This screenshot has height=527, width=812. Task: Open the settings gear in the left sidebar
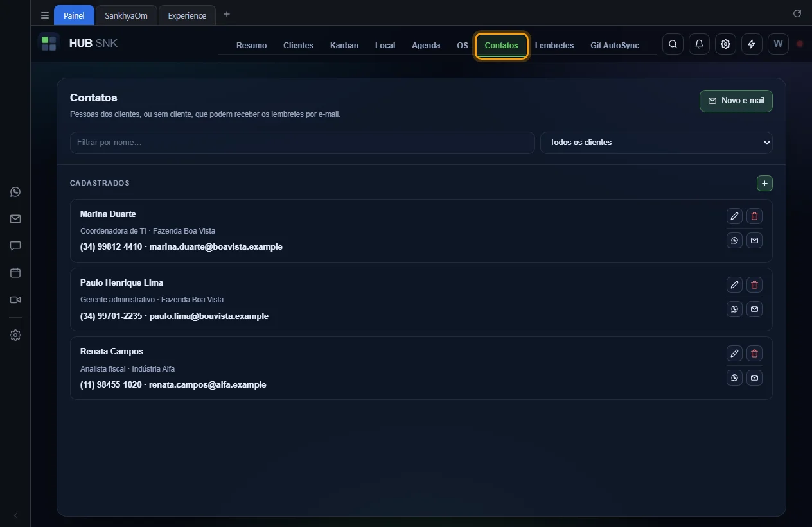[15, 335]
